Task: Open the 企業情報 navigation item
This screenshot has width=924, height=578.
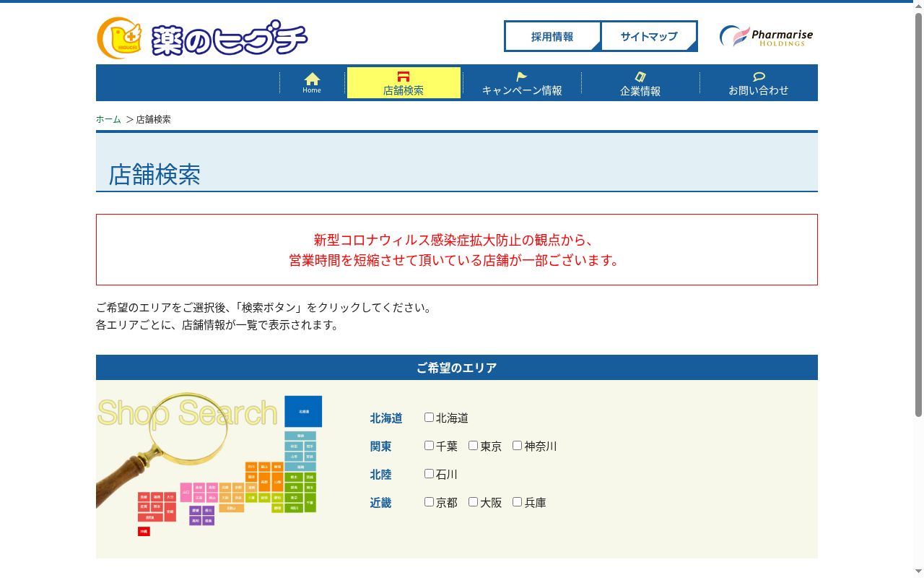Action: pos(640,82)
